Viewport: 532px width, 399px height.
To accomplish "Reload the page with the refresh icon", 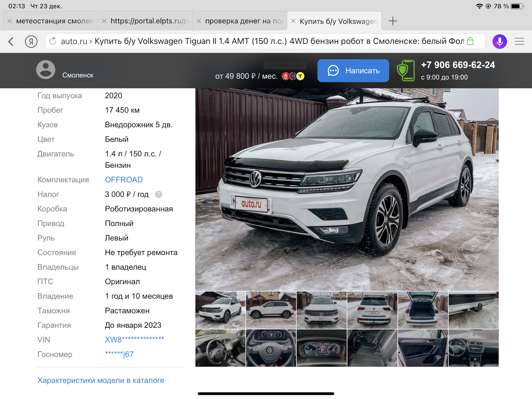I will click(x=53, y=41).
